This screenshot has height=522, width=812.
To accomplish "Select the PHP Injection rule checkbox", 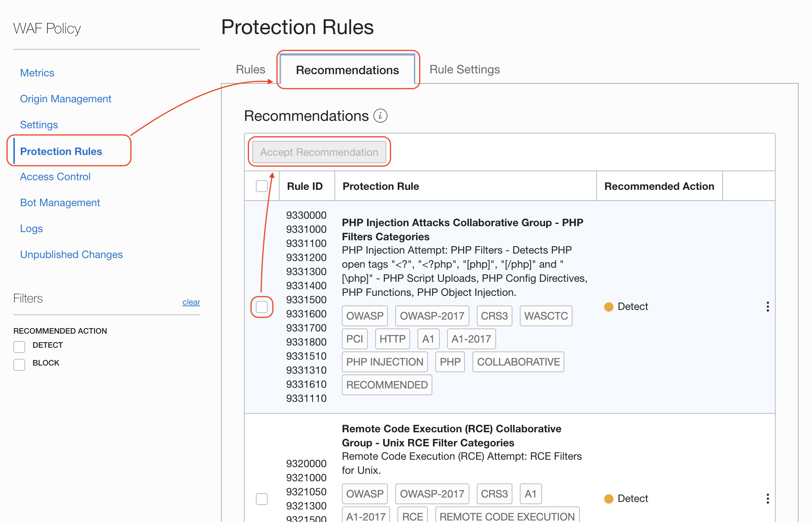I will (262, 307).
